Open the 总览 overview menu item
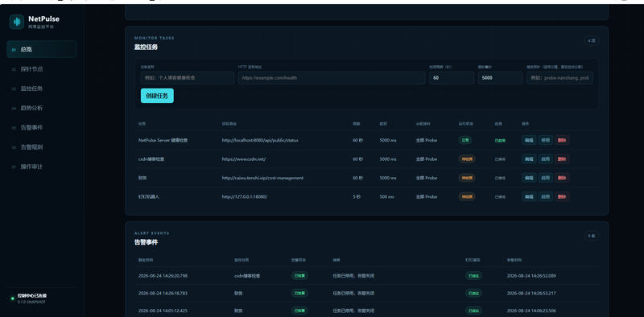Image resolution: width=644 pixels, height=317 pixels. [x=42, y=49]
